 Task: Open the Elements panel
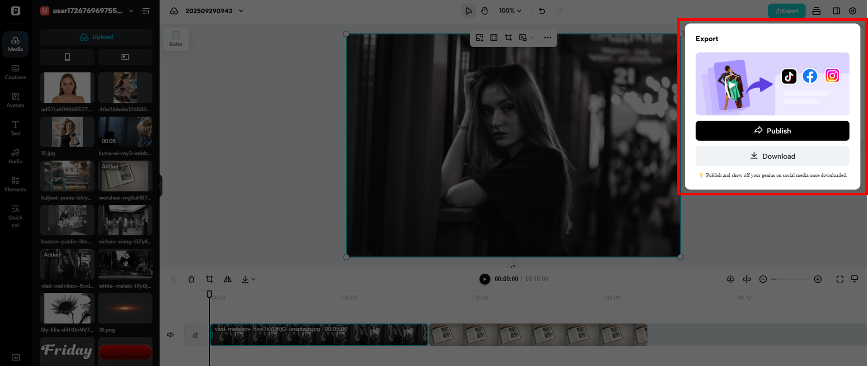15,184
